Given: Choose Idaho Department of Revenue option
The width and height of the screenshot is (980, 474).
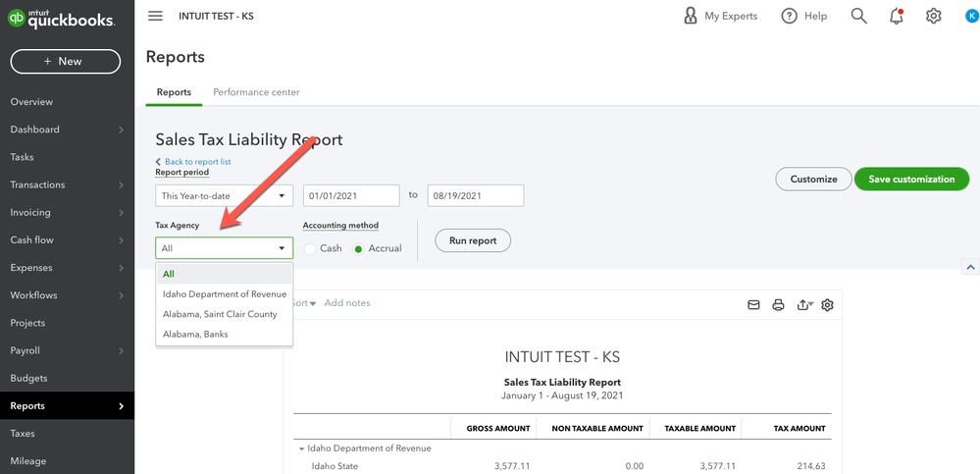Looking at the screenshot, I should (x=224, y=293).
